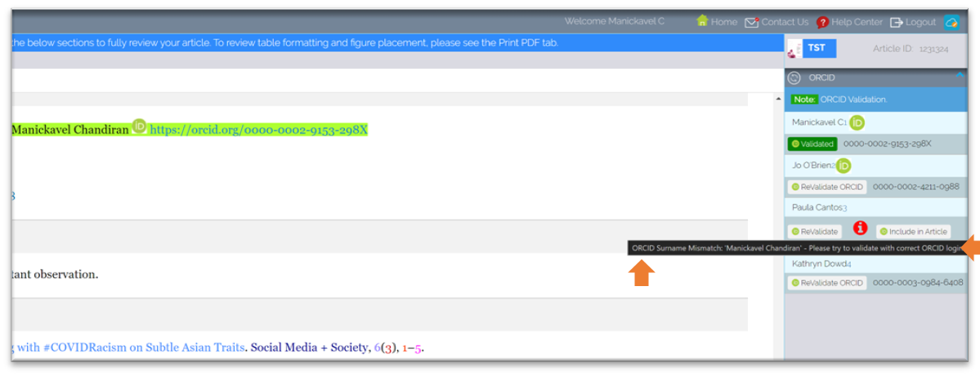The width and height of the screenshot is (980, 376).
Task: Click the TST journal button
Action: click(x=817, y=48)
